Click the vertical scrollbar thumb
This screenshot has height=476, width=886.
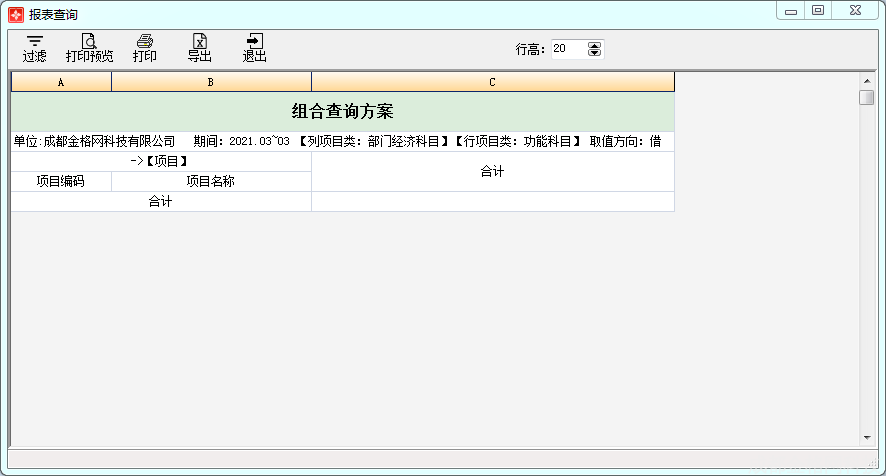coord(867,97)
